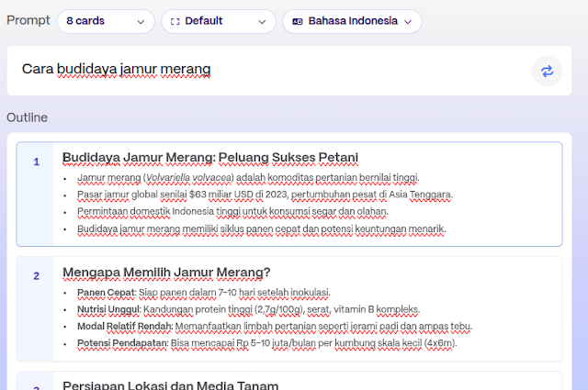
Task: Click title "Budidaya Jamur Merang: Peluang Sukses Petani"
Action: [210, 158]
